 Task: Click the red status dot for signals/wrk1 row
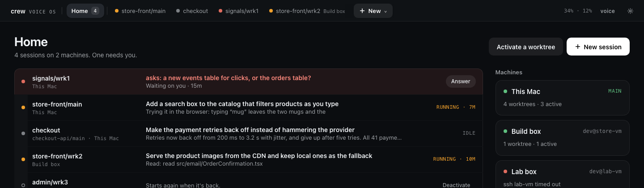click(23, 81)
